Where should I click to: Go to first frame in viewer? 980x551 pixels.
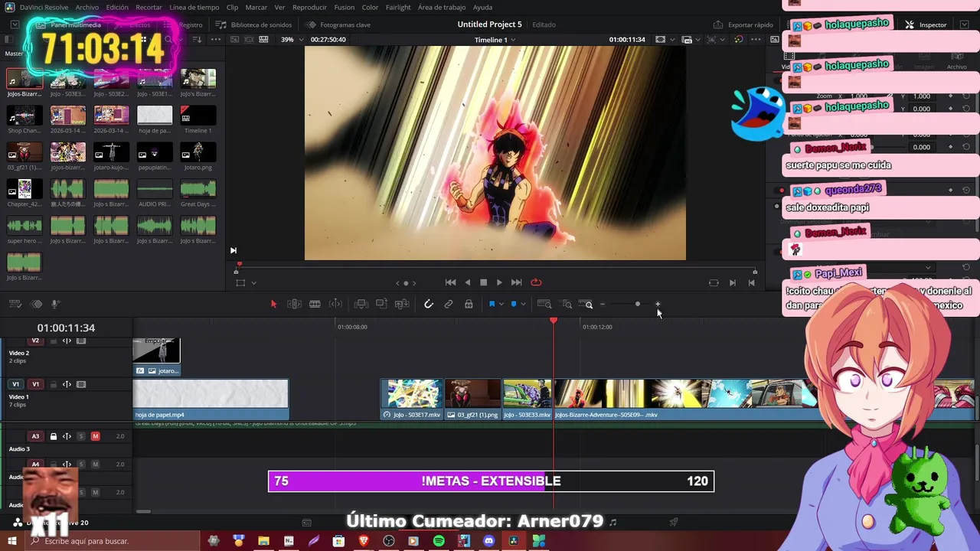pyautogui.click(x=450, y=282)
